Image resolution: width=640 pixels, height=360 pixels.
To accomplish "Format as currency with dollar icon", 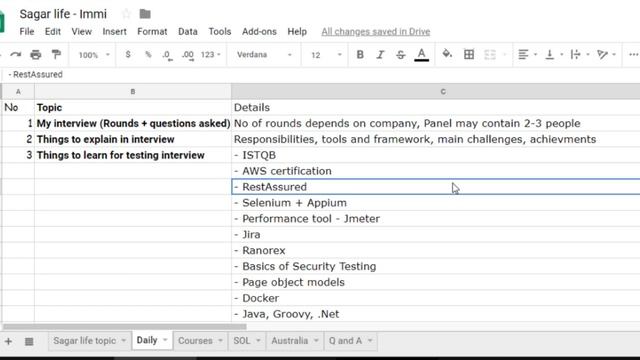I will click(x=128, y=54).
